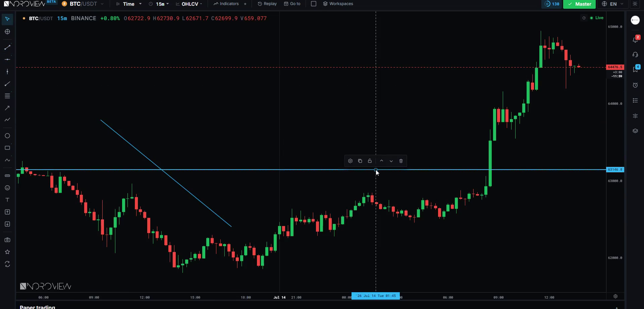Open notifications bell with 2 badge
Viewport: 644px width, 309px height.
636,39
